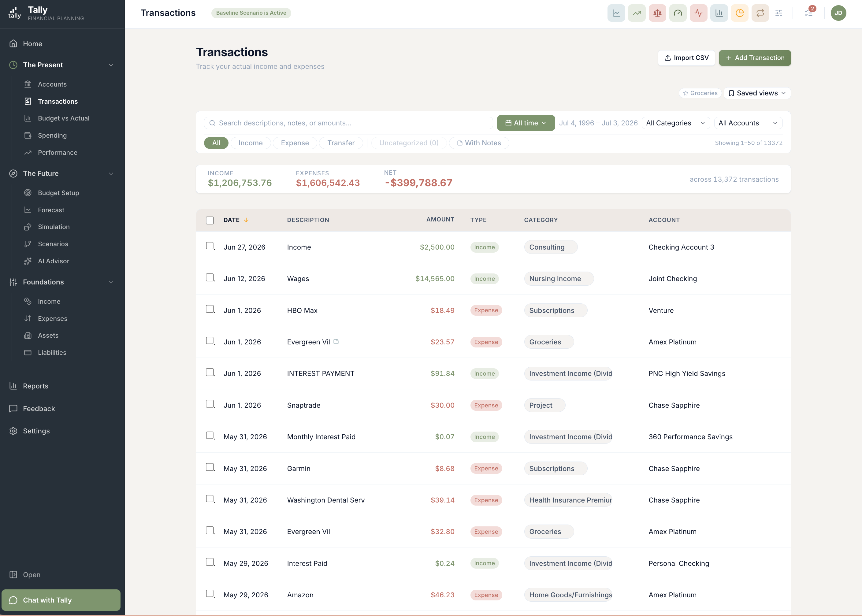Click the Tally logo icon
The height and width of the screenshot is (616, 862).
[x=14, y=13]
